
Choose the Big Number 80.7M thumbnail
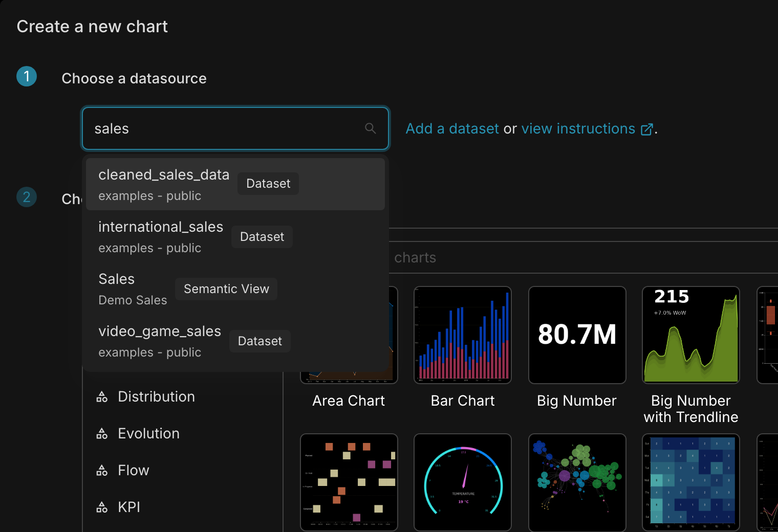[577, 335]
